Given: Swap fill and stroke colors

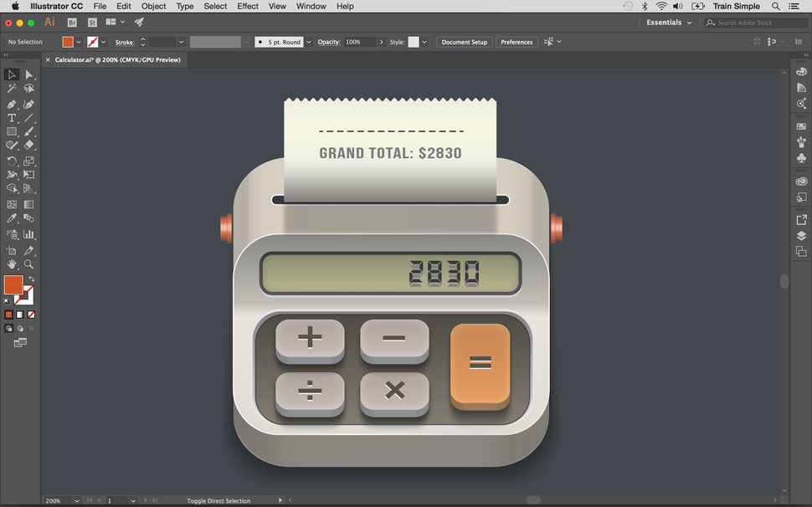Looking at the screenshot, I should (32, 279).
